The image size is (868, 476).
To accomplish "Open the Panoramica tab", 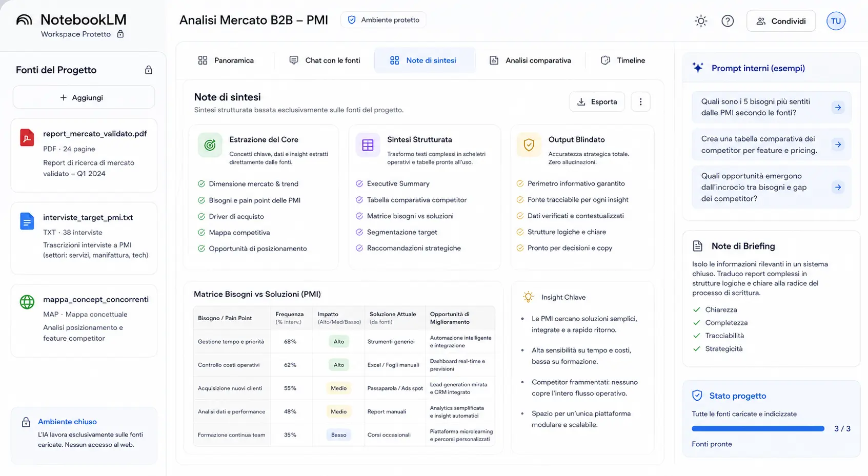I will [226, 60].
